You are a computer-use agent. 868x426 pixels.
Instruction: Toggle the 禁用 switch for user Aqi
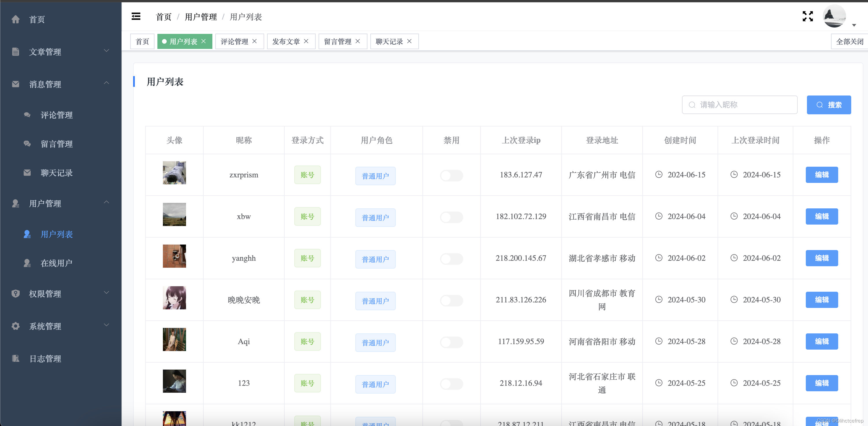click(x=452, y=342)
